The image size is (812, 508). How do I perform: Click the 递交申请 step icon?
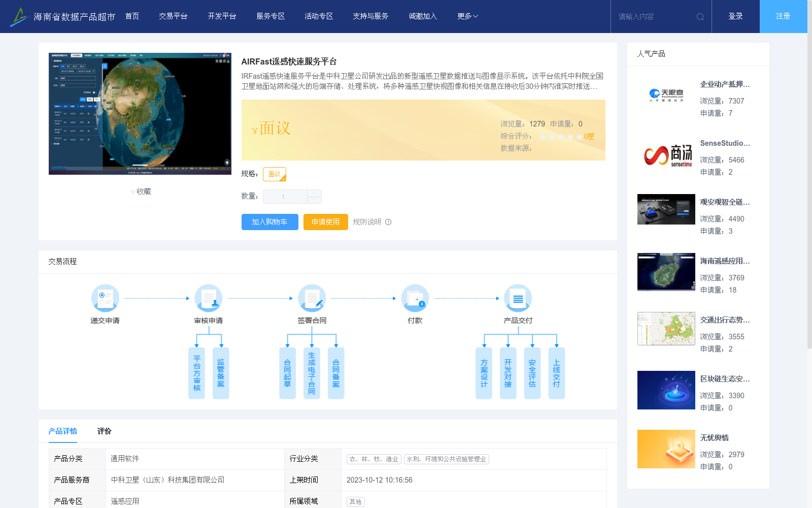pos(105,298)
